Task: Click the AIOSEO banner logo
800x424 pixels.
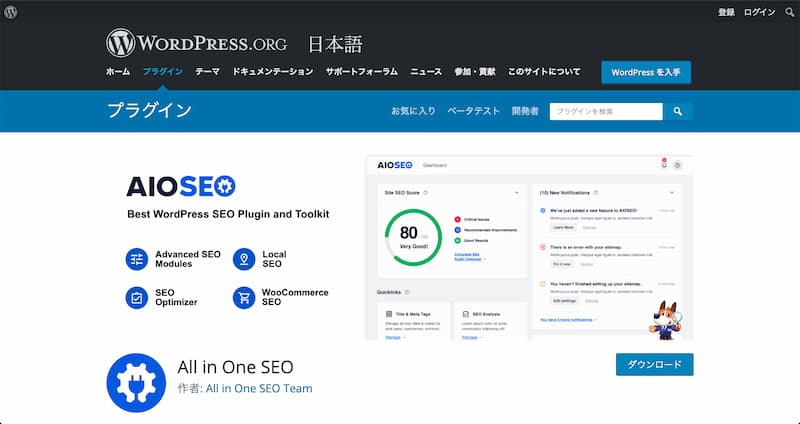Action: pyautogui.click(x=181, y=186)
